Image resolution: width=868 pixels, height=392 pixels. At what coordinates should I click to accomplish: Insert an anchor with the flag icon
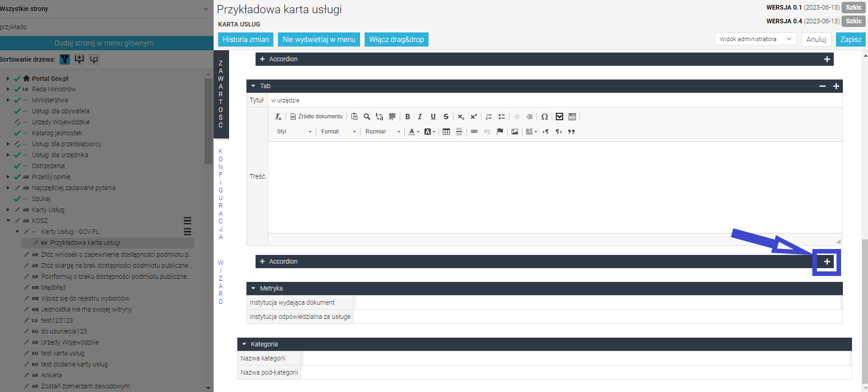[x=500, y=132]
